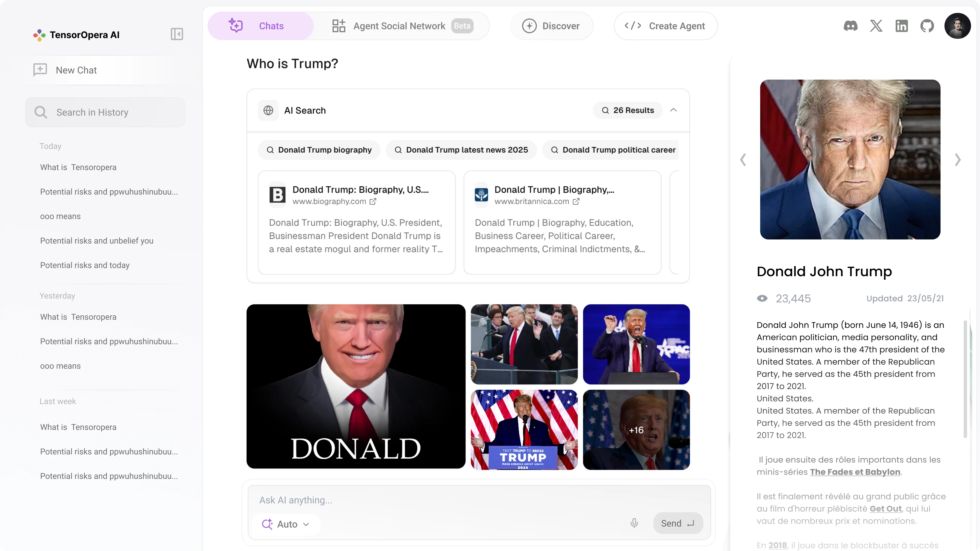Click the X (Twitter) icon
Viewport: 980px width, 551px height.
coord(876,26)
